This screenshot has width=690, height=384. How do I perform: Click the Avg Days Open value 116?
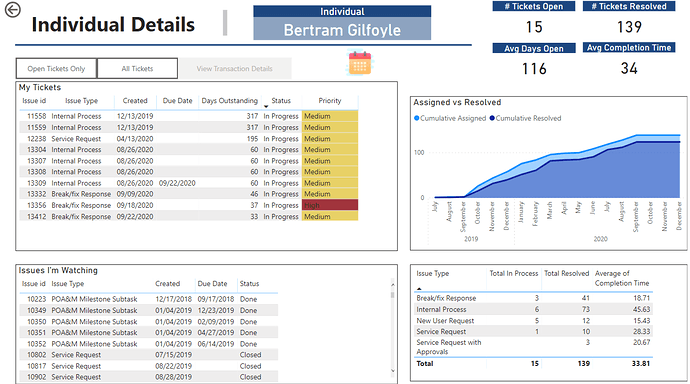pos(534,69)
